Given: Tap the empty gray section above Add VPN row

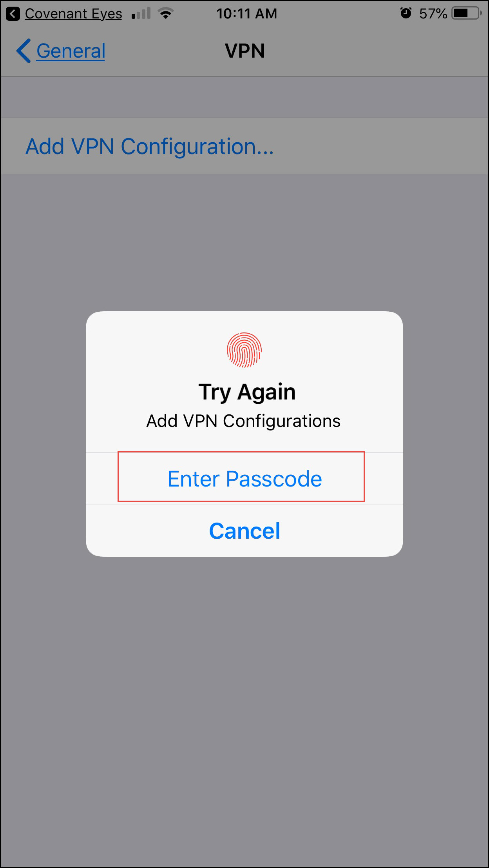Looking at the screenshot, I should (244, 97).
